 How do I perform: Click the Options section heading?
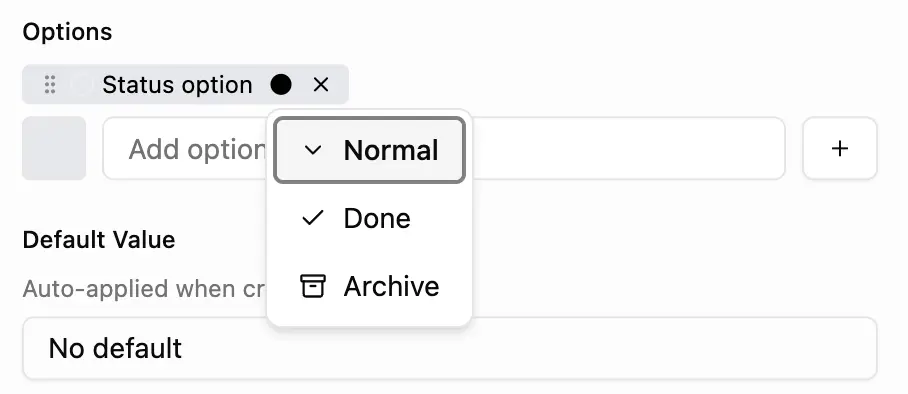[x=67, y=32]
